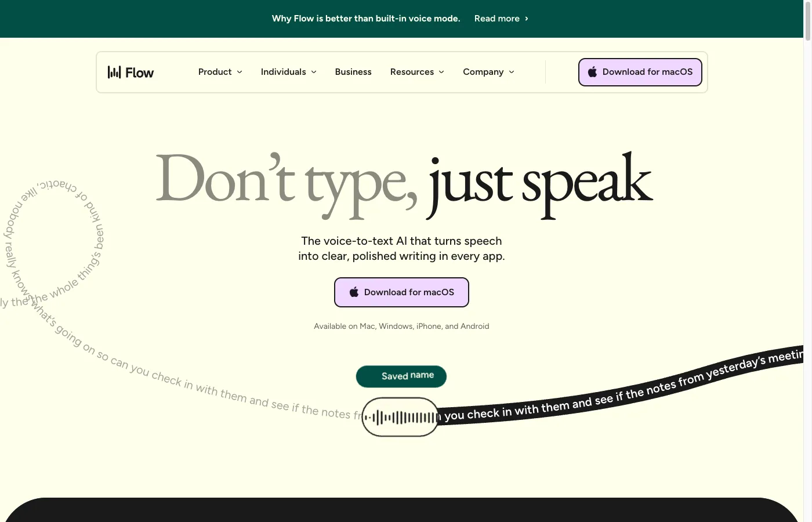812x522 pixels.
Task: Go to the Business page
Action: (x=353, y=72)
